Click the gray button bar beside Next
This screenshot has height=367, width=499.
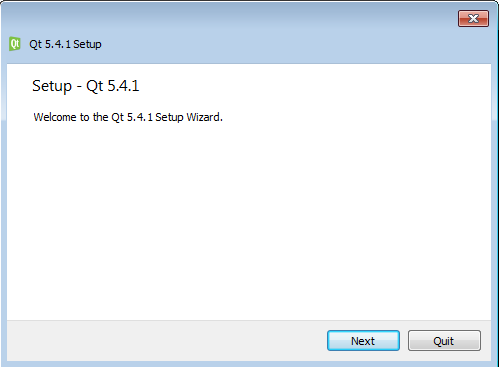tap(167, 341)
